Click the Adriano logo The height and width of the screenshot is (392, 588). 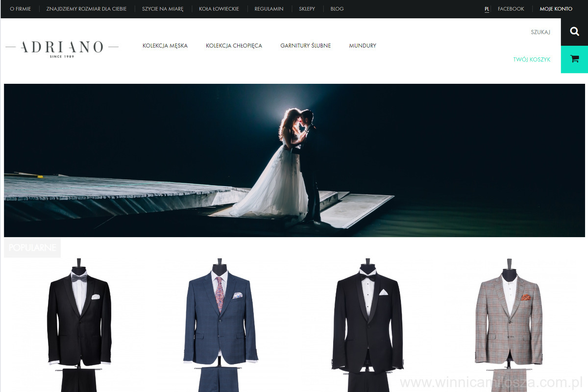(62, 48)
